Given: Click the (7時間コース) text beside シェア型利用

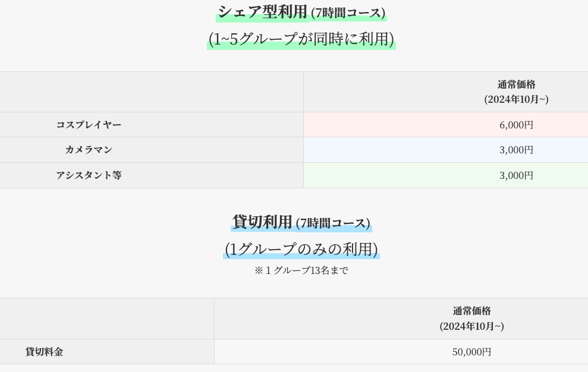Looking at the screenshot, I should (x=348, y=13).
